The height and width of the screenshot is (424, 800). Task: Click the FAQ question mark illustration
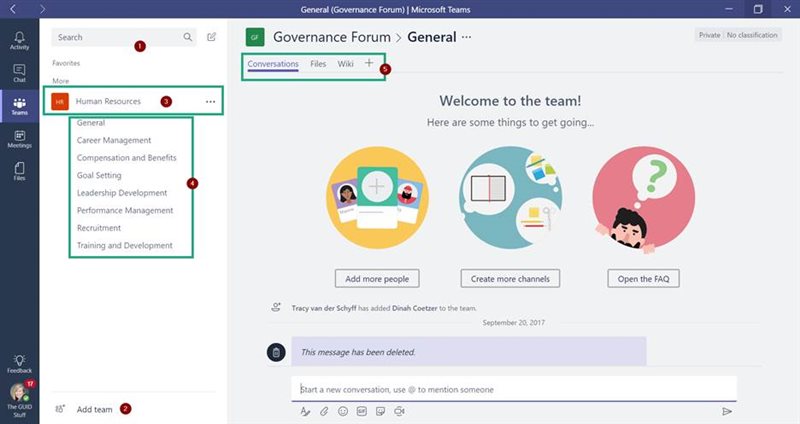643,199
